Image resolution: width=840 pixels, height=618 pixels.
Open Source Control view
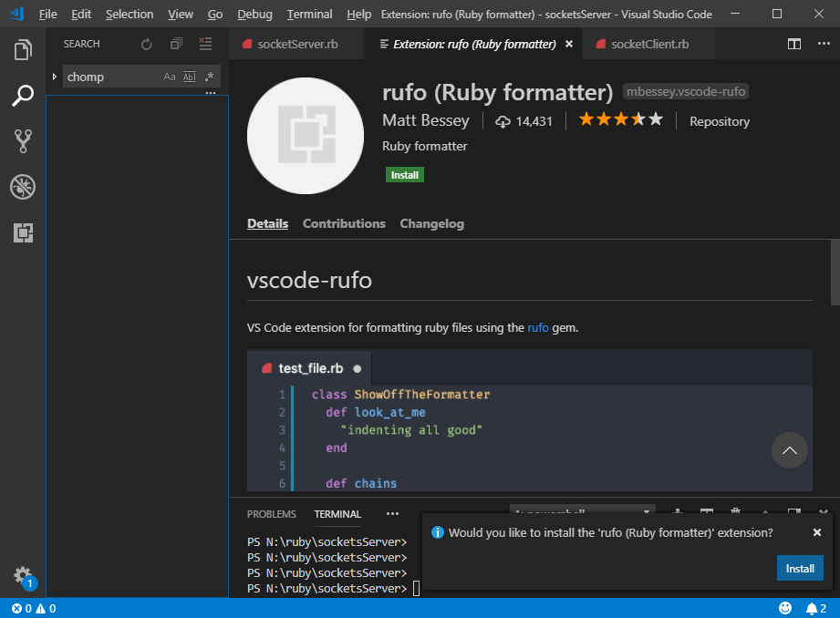coord(23,141)
